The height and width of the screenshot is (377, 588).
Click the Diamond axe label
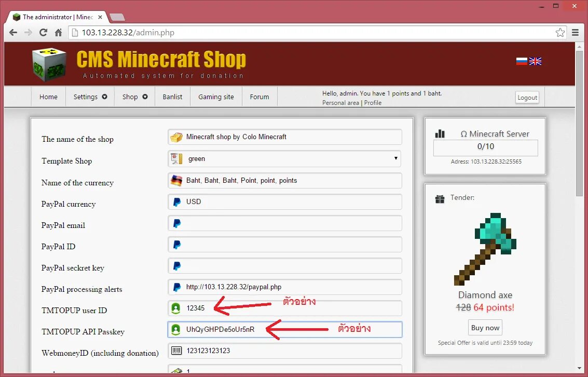[485, 295]
